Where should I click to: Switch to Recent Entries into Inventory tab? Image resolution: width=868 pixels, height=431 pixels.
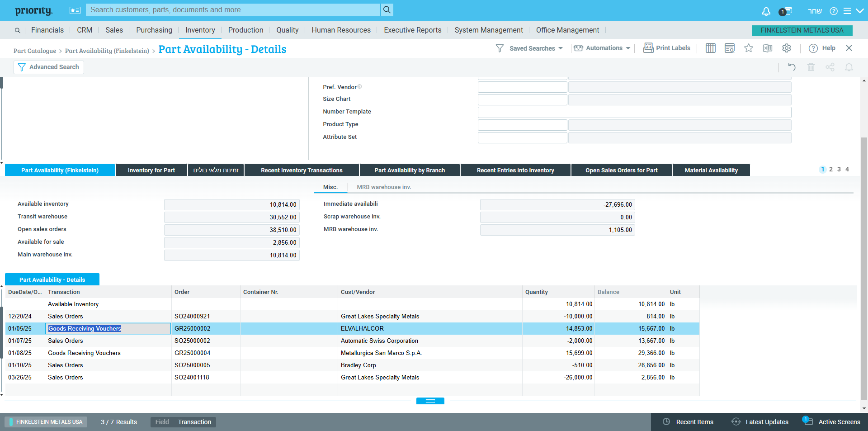tap(515, 170)
